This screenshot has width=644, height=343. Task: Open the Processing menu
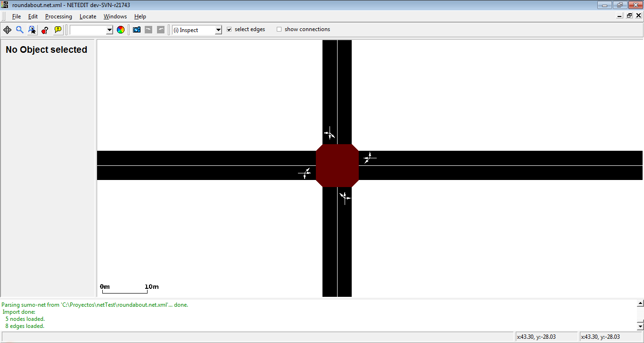(58, 16)
